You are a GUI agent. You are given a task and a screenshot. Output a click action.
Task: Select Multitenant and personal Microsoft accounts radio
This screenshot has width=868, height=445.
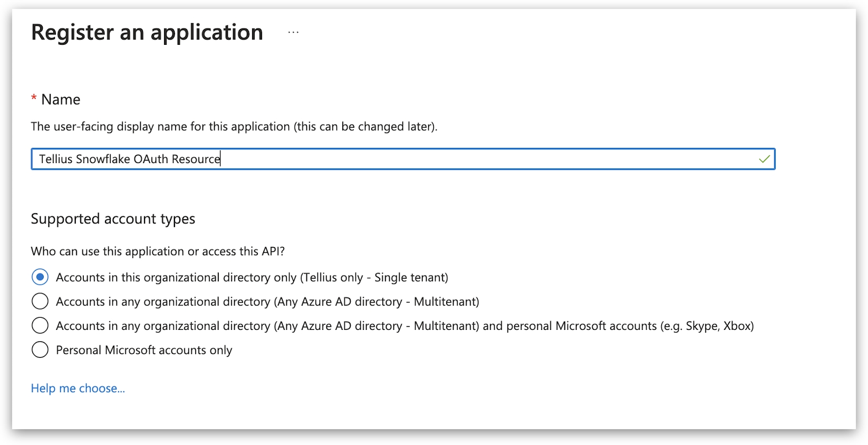(x=40, y=326)
